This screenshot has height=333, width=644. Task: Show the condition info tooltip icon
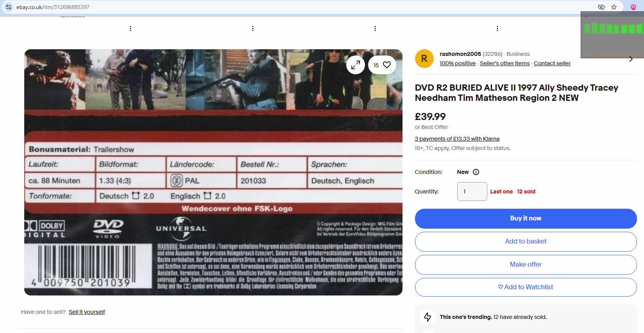click(x=476, y=172)
